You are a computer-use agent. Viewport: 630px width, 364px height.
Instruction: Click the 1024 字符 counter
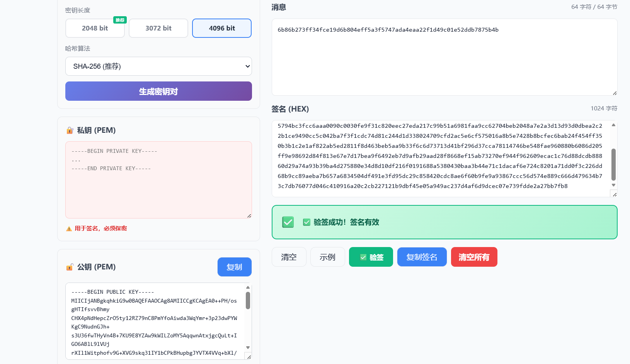pos(604,108)
